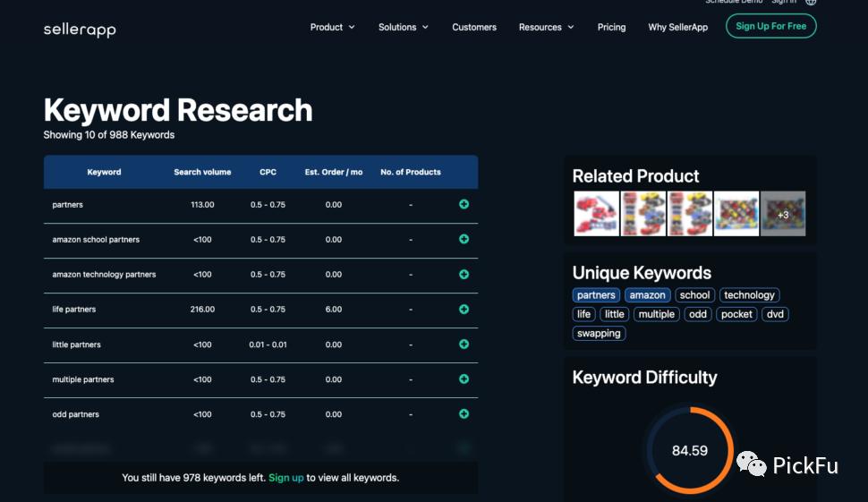
Task: Open the '+3' related product thumbnail
Action: click(x=783, y=214)
